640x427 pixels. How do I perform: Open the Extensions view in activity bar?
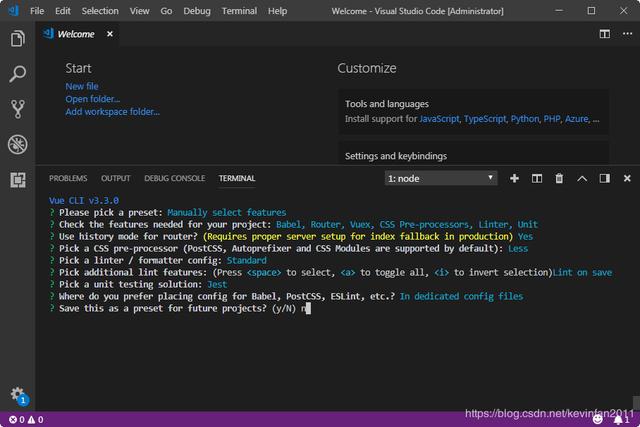point(18,180)
